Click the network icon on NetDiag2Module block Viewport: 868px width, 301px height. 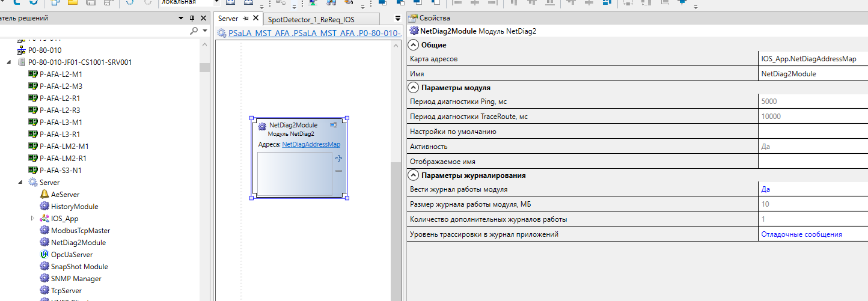(333, 124)
